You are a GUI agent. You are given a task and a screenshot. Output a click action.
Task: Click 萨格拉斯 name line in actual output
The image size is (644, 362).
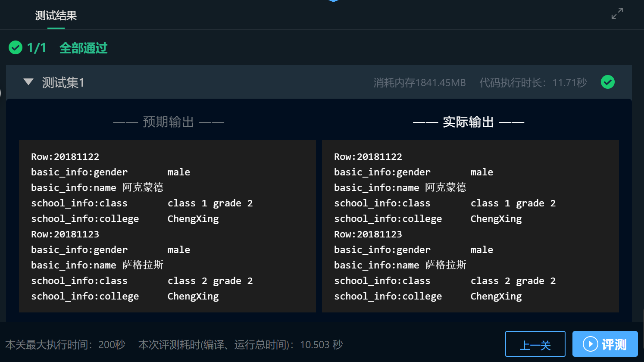[400, 265]
